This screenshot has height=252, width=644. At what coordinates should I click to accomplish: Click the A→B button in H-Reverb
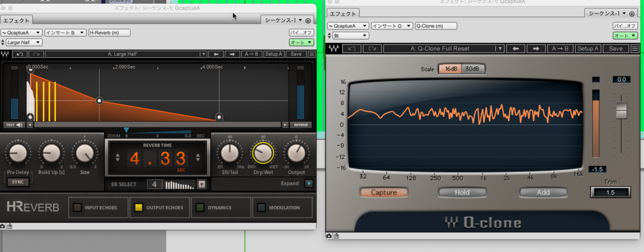(x=252, y=54)
